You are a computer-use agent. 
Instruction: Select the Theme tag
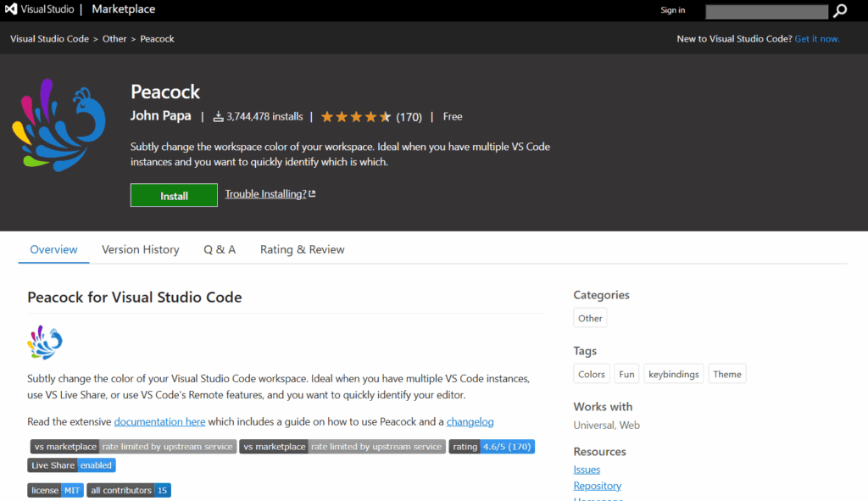(726, 374)
